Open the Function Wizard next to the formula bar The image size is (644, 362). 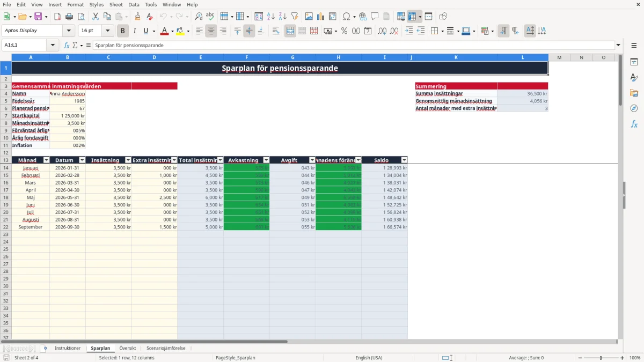67,46
